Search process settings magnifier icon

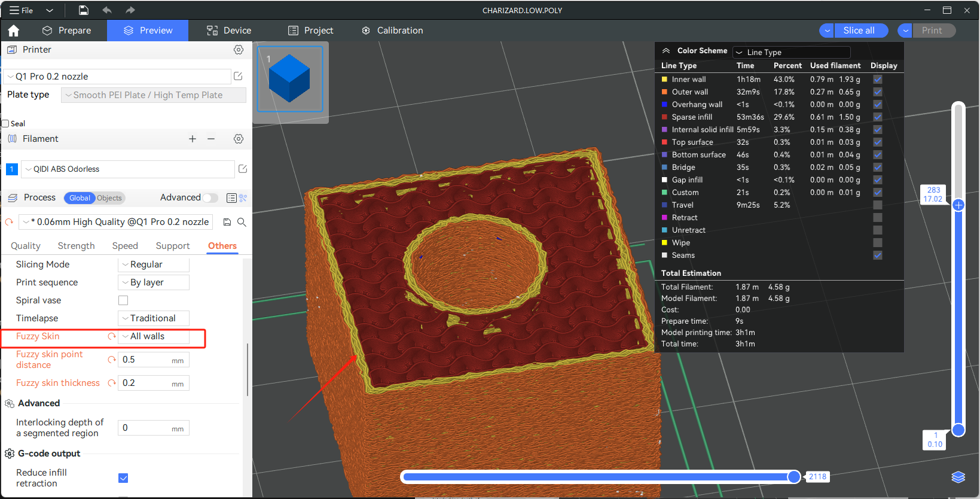click(x=242, y=222)
